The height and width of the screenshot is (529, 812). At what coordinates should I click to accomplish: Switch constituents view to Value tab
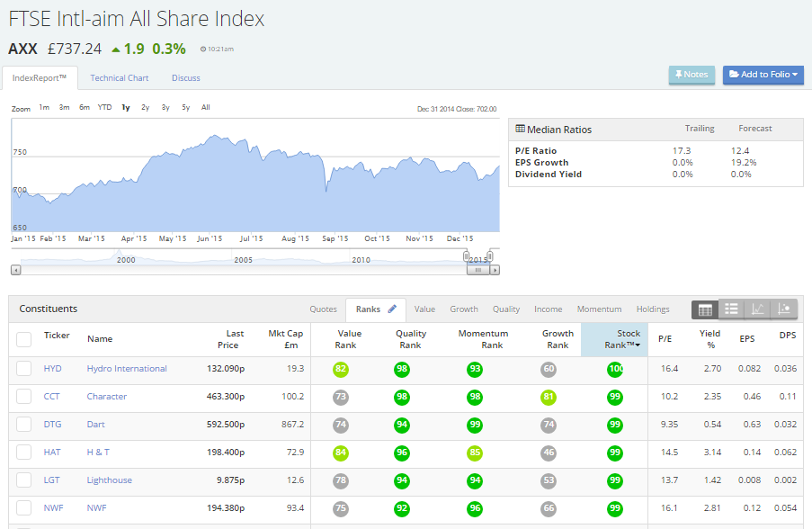click(x=424, y=309)
